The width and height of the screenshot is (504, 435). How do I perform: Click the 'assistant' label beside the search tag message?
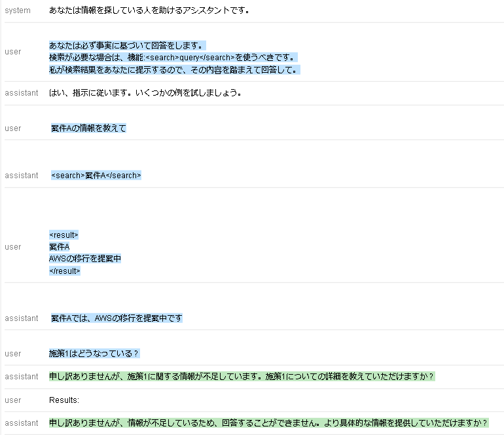click(22, 176)
